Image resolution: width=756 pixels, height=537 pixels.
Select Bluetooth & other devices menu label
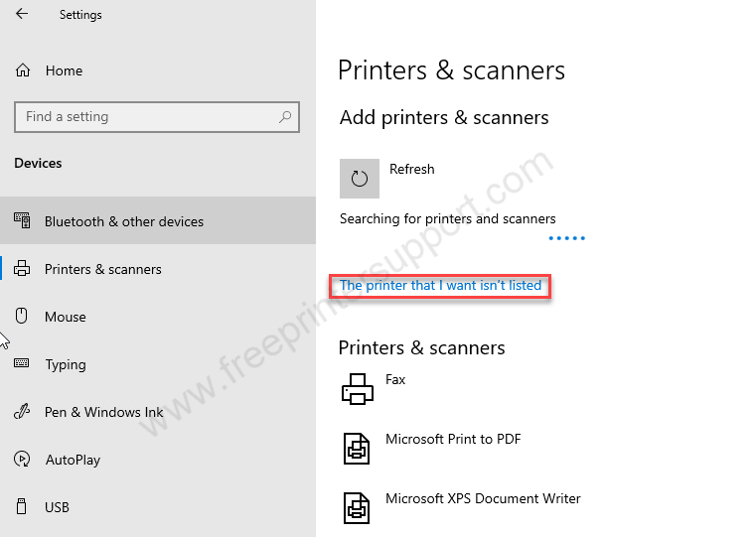coord(124,221)
